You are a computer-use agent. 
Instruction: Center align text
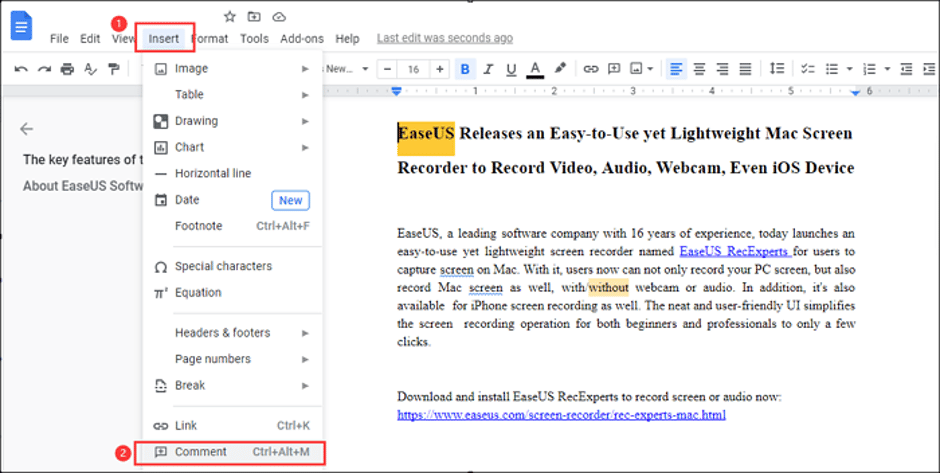699,69
